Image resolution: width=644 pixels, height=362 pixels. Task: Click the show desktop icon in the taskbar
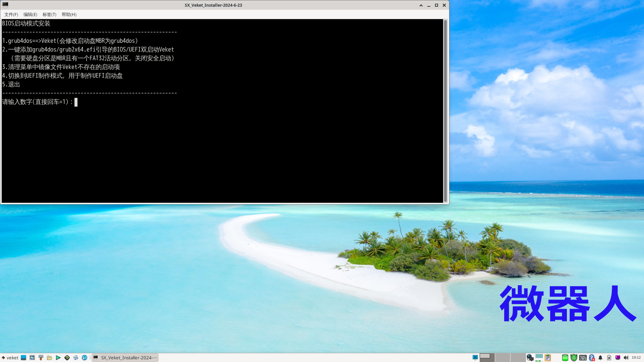(23, 358)
